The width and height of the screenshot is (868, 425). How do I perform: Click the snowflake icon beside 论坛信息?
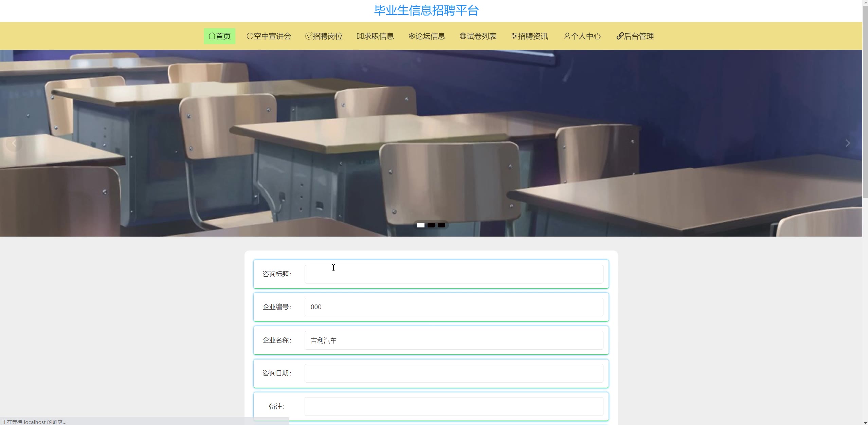(x=412, y=36)
